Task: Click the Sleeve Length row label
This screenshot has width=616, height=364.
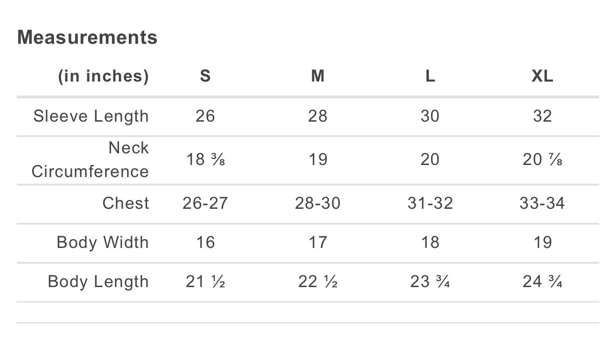Action: click(91, 116)
